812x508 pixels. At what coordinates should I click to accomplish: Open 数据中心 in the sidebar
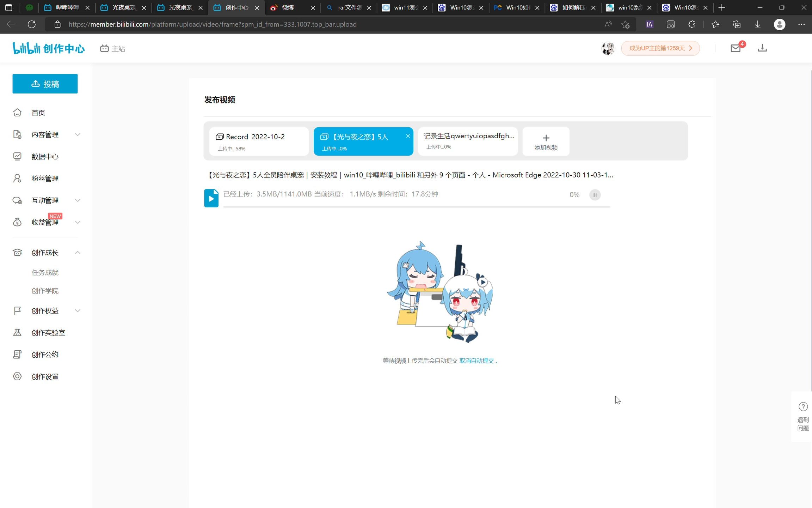(x=45, y=156)
